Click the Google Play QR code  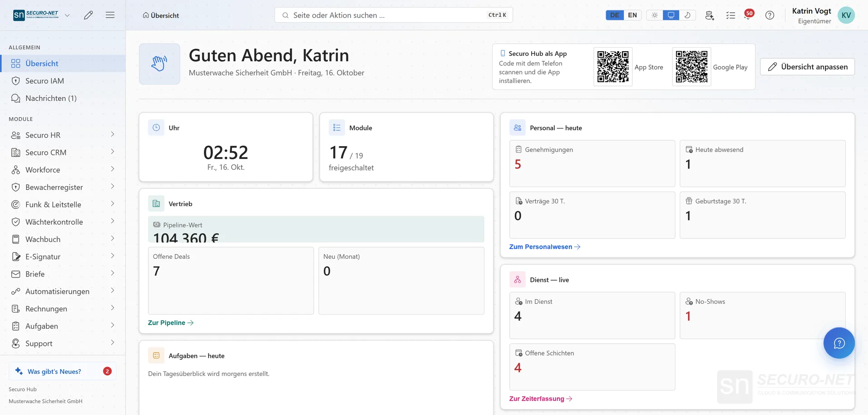coord(691,67)
